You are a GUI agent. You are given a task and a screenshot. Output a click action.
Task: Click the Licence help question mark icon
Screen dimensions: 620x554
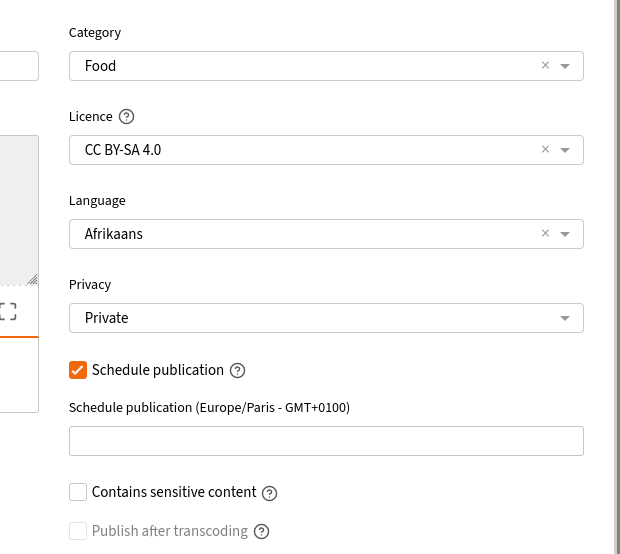[x=126, y=117]
